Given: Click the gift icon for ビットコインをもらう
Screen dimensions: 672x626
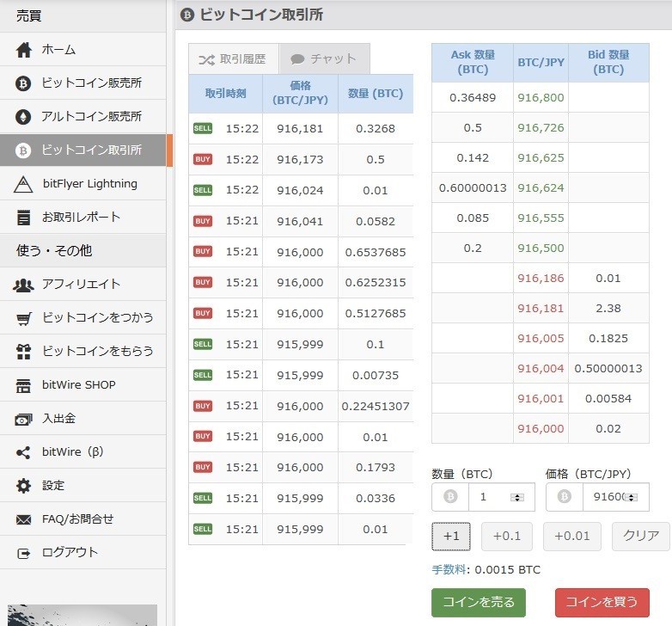Looking at the screenshot, I should pyautogui.click(x=24, y=352).
